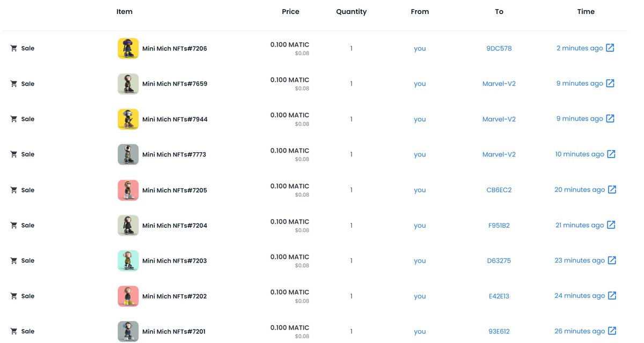The height and width of the screenshot is (343, 644).
Task: Open buyer address E42E13
Action: point(499,296)
